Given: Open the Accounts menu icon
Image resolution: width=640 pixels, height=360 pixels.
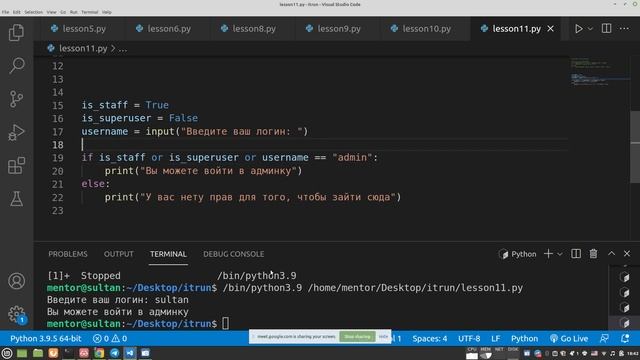Looking at the screenshot, I should click(16, 281).
